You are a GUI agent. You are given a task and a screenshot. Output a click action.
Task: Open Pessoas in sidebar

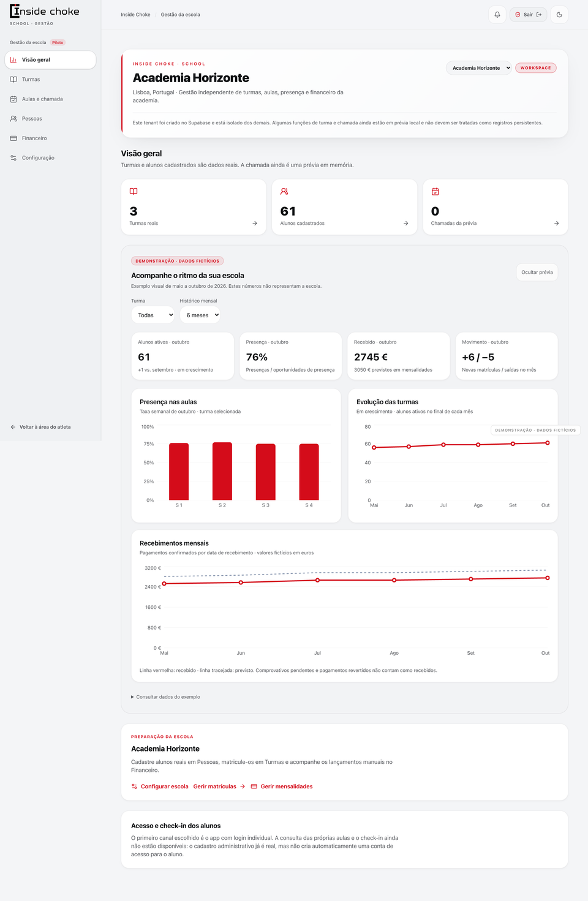click(x=50, y=119)
